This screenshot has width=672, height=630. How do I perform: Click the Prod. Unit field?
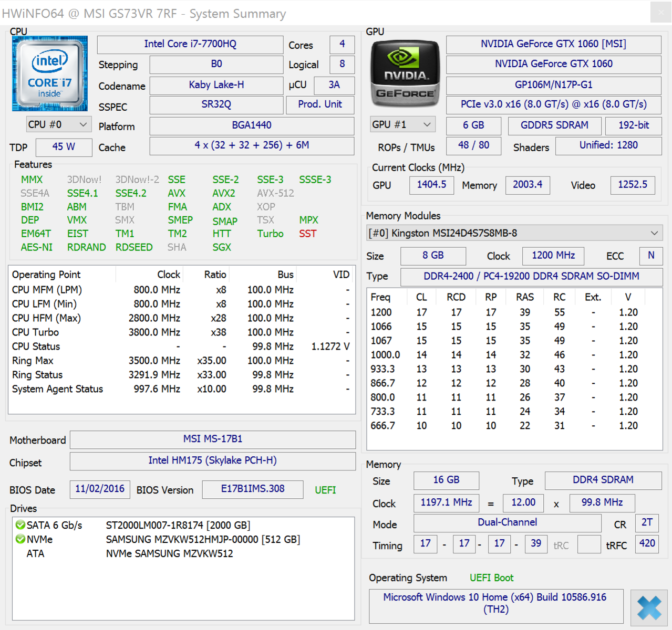(x=320, y=104)
